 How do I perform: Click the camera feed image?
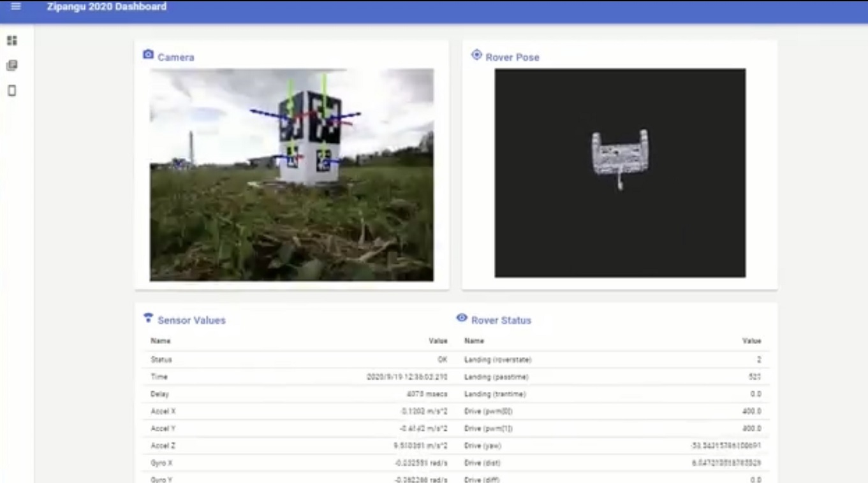coord(291,175)
